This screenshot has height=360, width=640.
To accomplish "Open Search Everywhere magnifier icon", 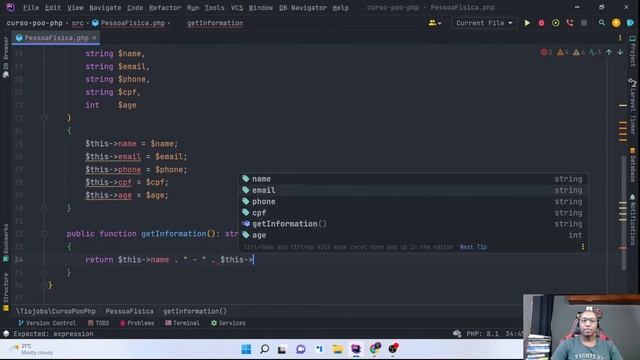I will point(602,23).
